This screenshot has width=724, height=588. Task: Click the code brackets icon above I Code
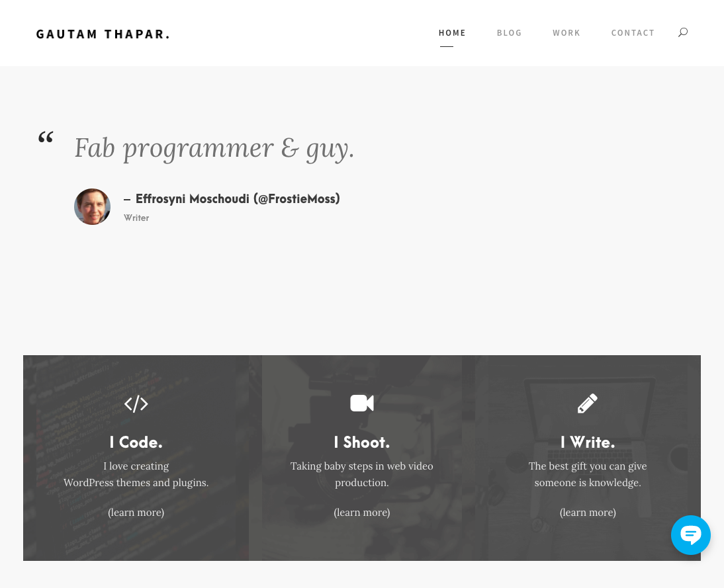pyautogui.click(x=136, y=404)
